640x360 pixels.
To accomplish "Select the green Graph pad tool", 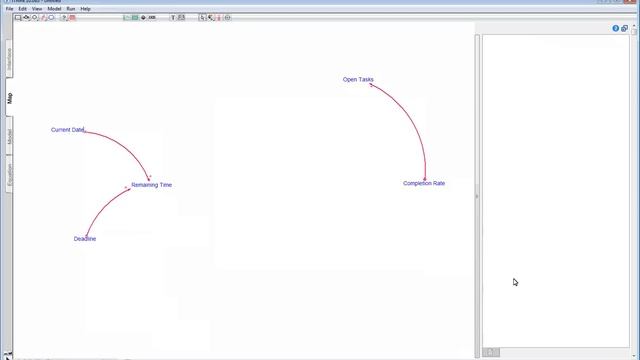I will (127, 18).
